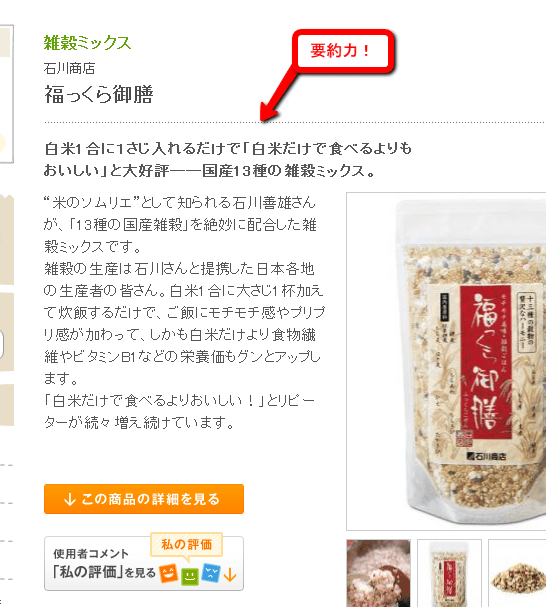546x607 pixels.
Task: Select the loose grain pile thumbnail
Action: (x=518, y=573)
